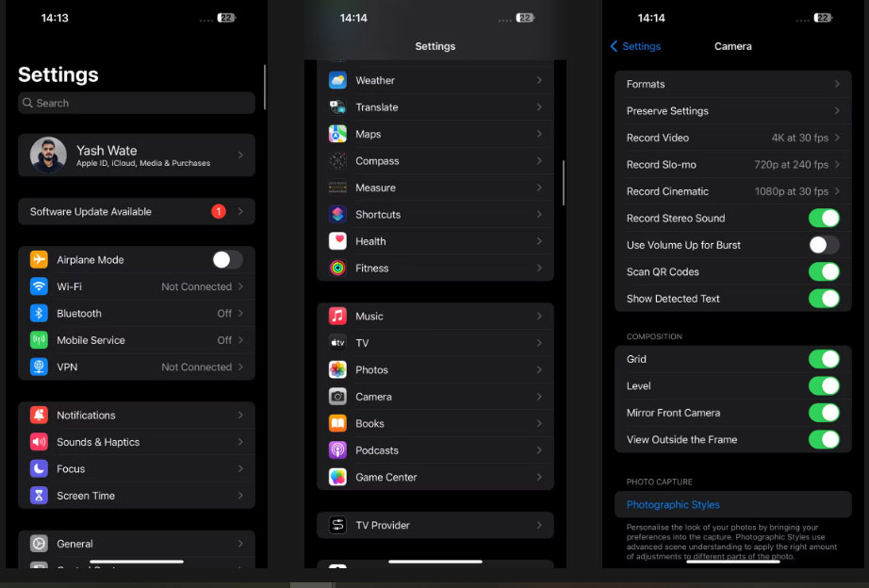Open the Game Center settings row

pos(435,477)
